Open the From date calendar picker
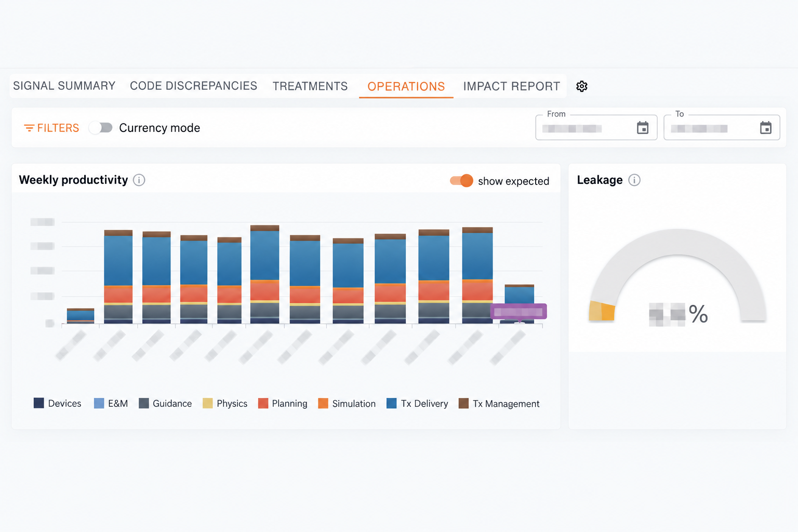 643,128
